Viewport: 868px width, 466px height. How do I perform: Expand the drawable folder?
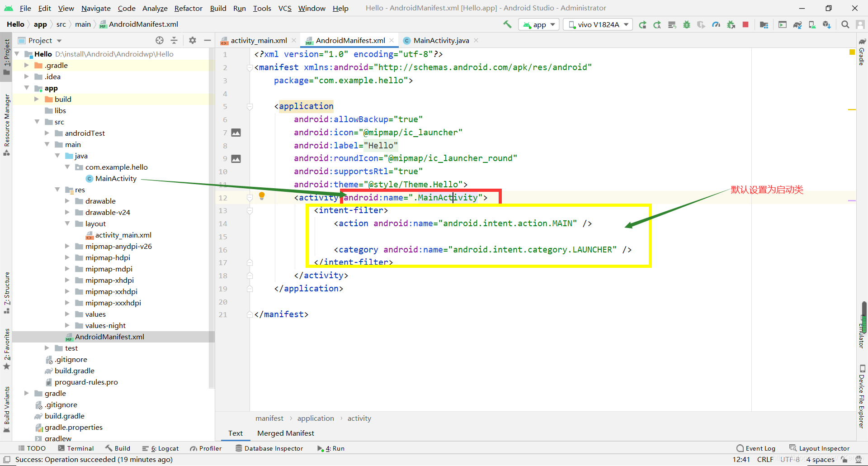(67, 201)
